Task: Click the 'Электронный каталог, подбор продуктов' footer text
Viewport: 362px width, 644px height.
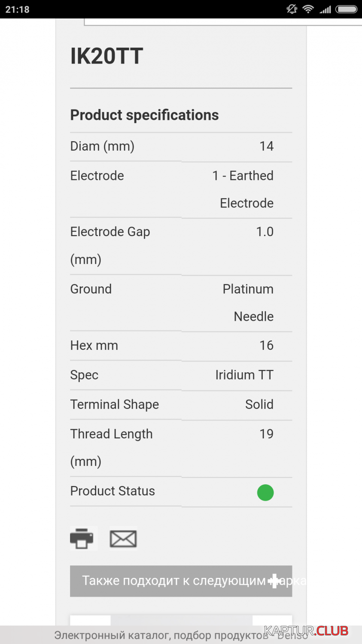Action: (x=161, y=635)
